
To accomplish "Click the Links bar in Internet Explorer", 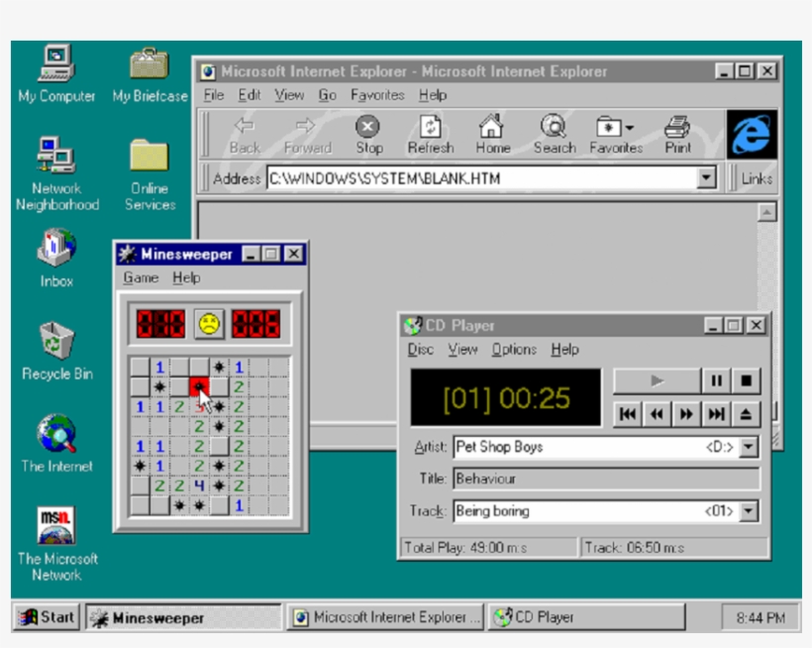I will [757, 178].
